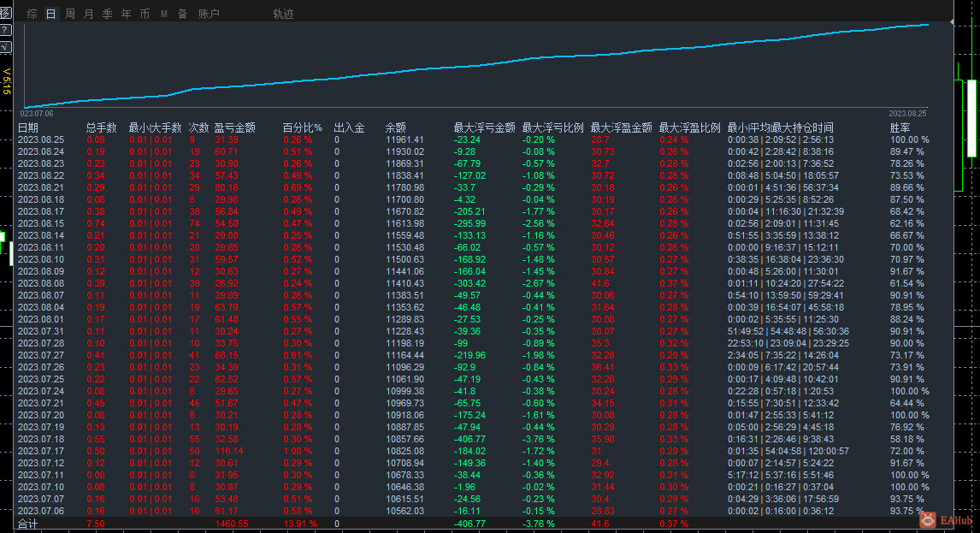Click the balance value 11228.43

tap(405, 332)
